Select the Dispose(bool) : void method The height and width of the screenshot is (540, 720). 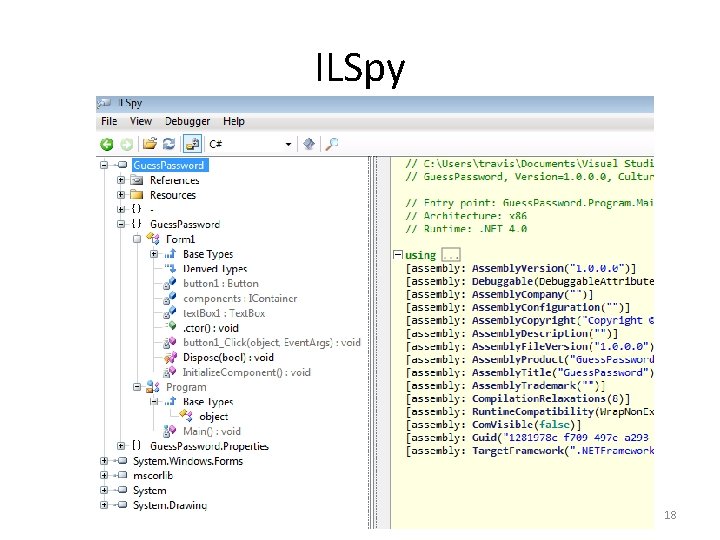click(x=228, y=357)
